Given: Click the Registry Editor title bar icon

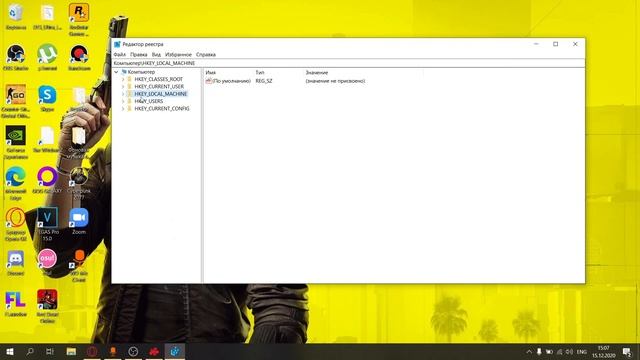Looking at the screenshot, I should 117,44.
